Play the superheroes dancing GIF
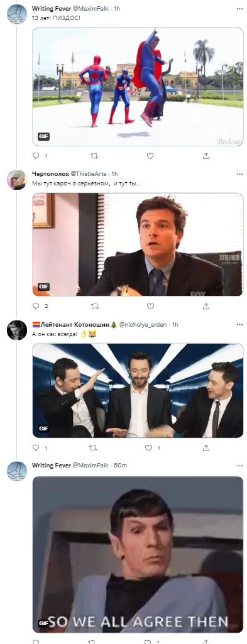247x644 pixels. [x=138, y=87]
